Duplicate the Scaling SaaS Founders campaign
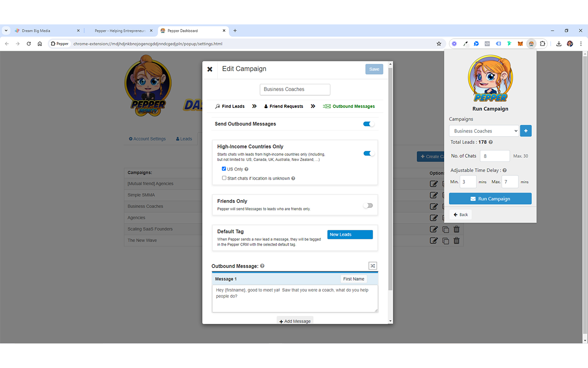The height and width of the screenshot is (368, 588). pos(445,229)
